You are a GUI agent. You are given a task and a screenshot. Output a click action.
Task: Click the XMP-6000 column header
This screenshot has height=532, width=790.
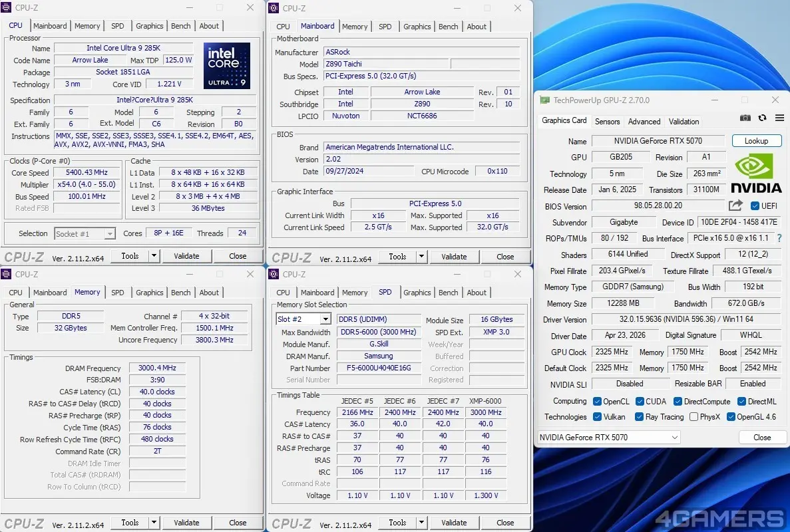pyautogui.click(x=485, y=400)
